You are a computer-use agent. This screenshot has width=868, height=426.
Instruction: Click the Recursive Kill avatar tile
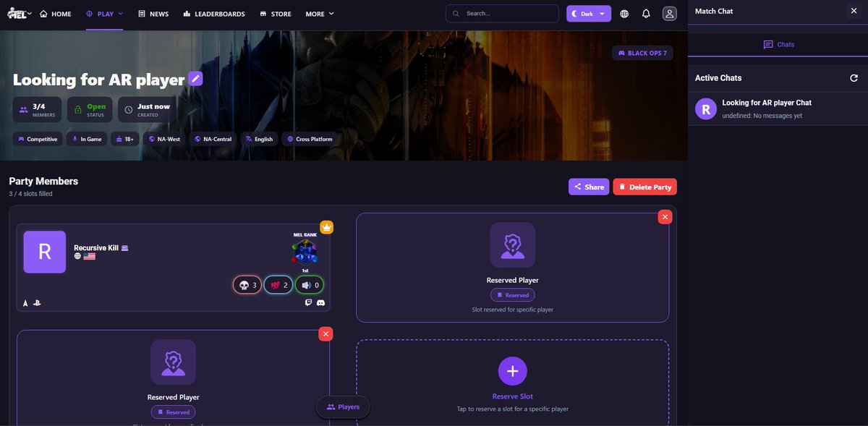[44, 252]
